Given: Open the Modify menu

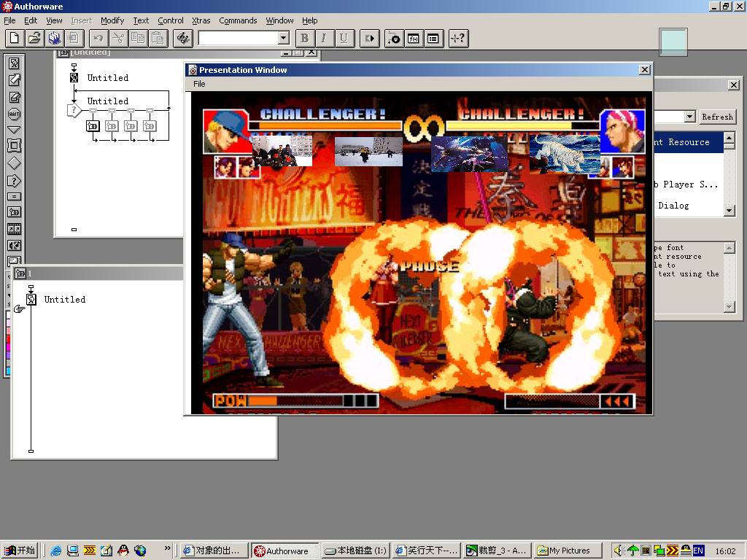Looking at the screenshot, I should [x=112, y=20].
